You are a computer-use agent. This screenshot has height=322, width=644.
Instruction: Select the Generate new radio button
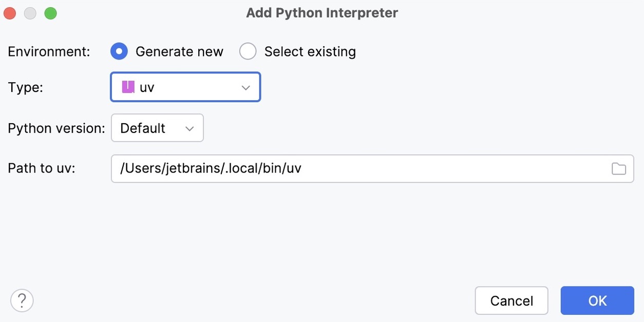pyautogui.click(x=119, y=51)
